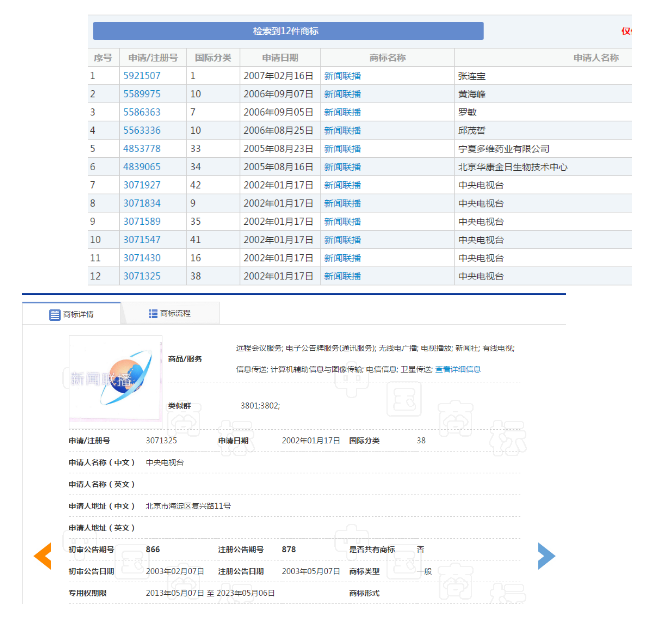Click the 序号 column header
This screenshot has height=620, width=670.
(x=103, y=58)
